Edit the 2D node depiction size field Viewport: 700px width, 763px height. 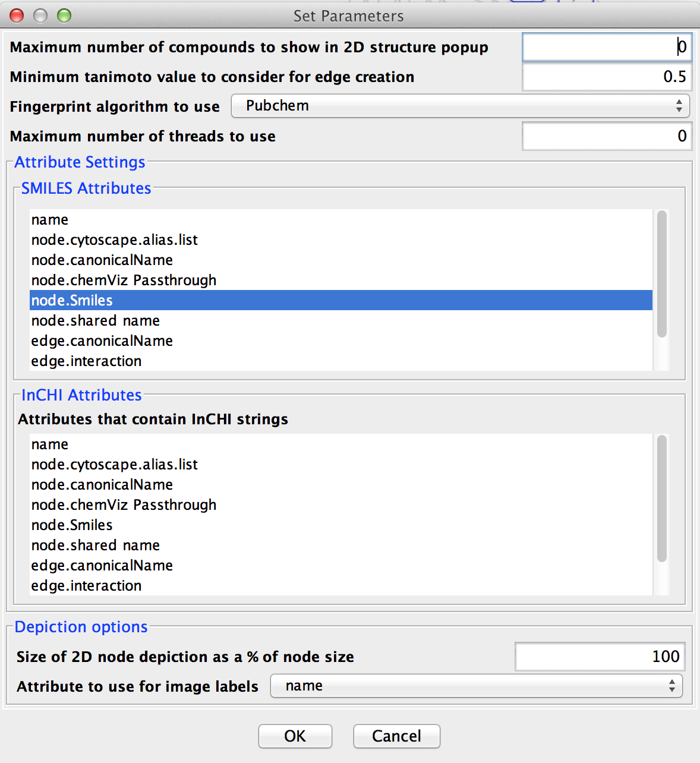600,657
